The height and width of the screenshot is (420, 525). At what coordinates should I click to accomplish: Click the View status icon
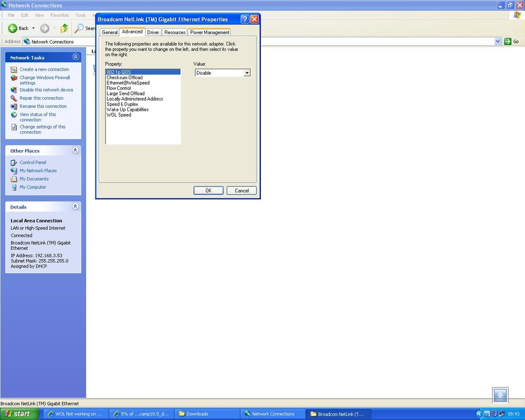pyautogui.click(x=14, y=115)
